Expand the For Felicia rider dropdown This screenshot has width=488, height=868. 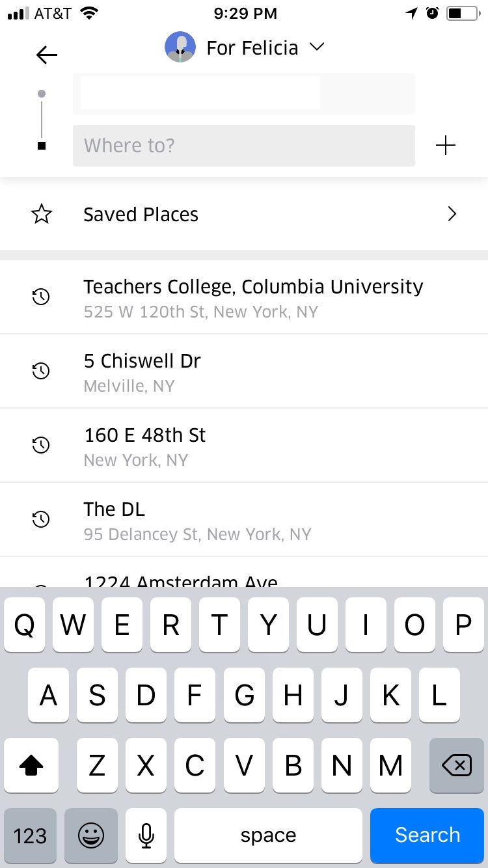[x=317, y=47]
